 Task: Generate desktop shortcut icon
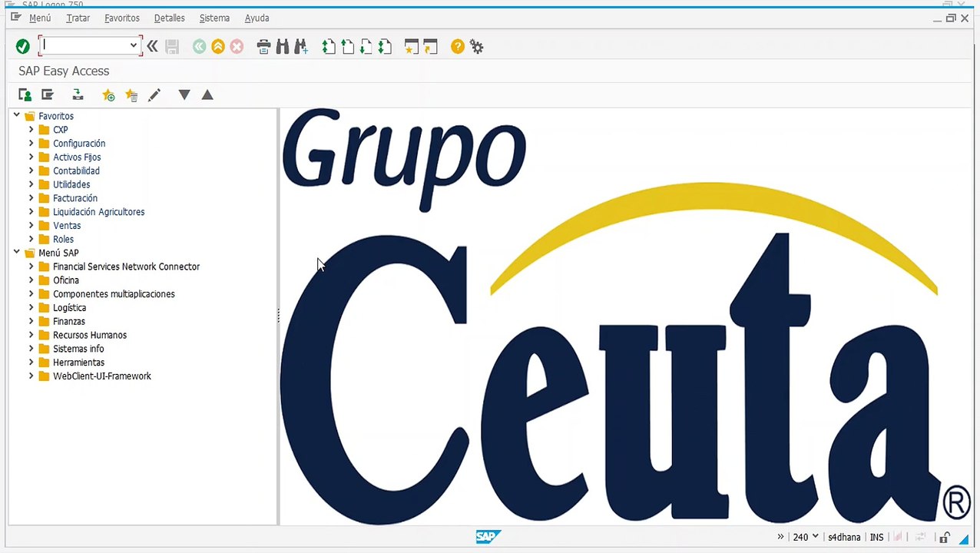click(430, 47)
